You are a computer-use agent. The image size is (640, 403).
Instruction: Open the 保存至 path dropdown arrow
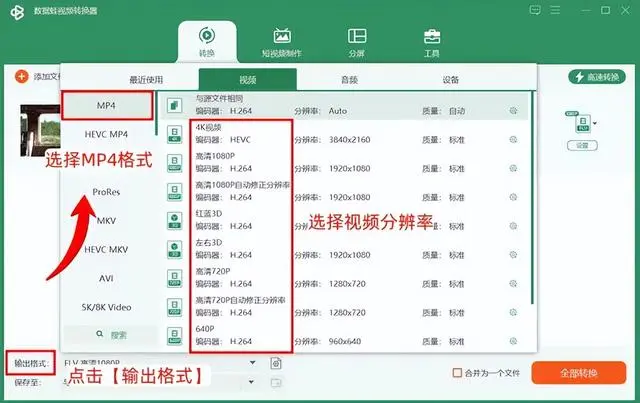point(251,382)
